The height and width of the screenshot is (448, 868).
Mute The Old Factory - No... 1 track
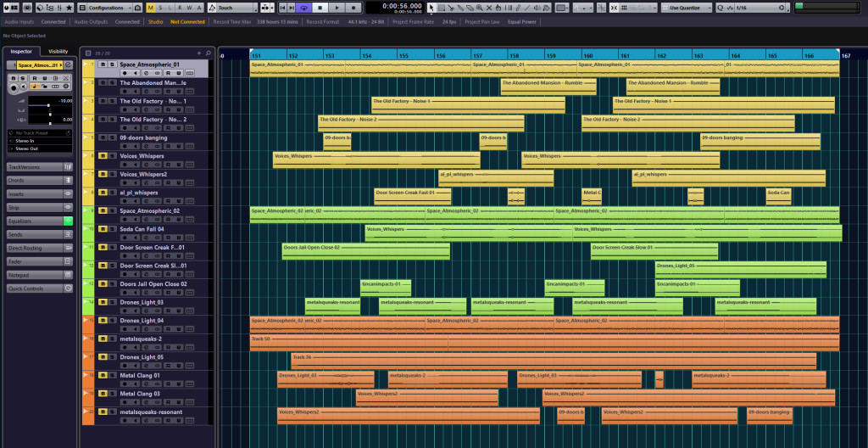point(103,101)
